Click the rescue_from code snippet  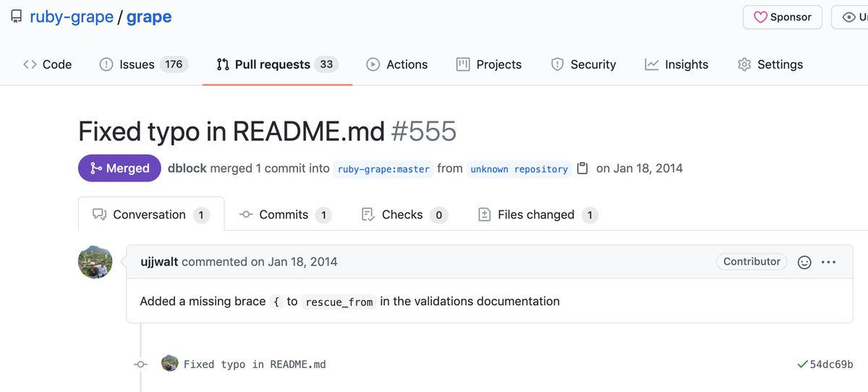coord(339,302)
